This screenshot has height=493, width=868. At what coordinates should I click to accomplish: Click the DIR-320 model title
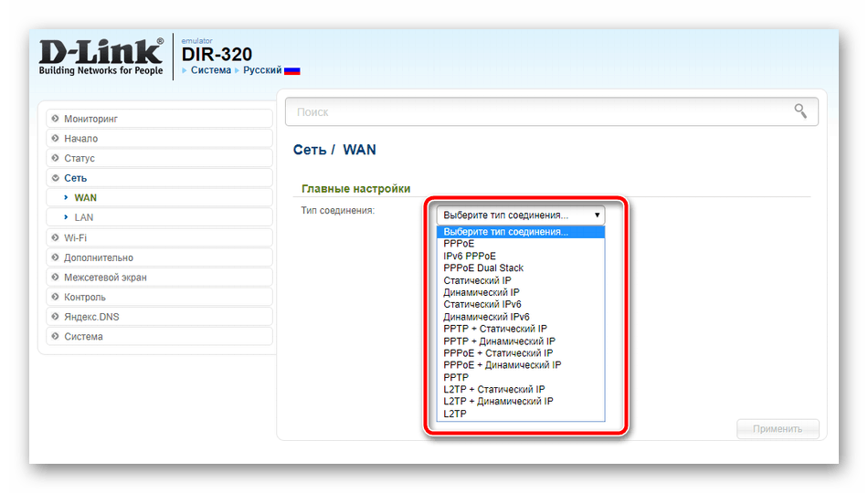(x=217, y=54)
